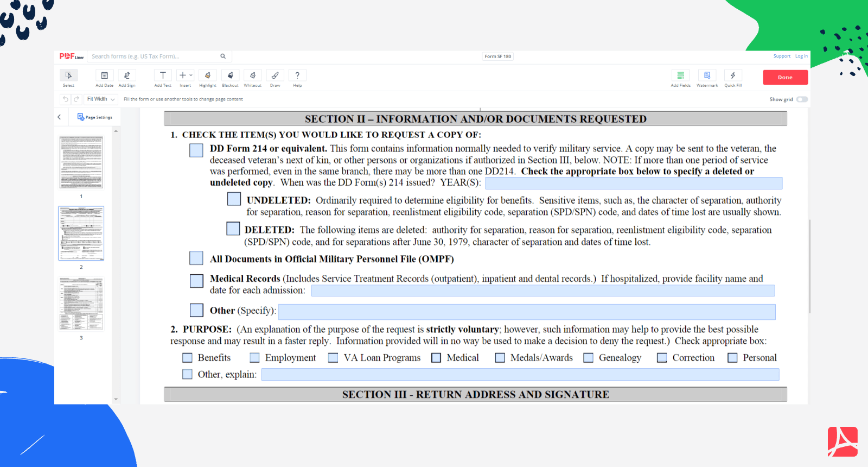Open the Fit Width zoom dropdown
The height and width of the screenshot is (467, 868).
pyautogui.click(x=101, y=99)
